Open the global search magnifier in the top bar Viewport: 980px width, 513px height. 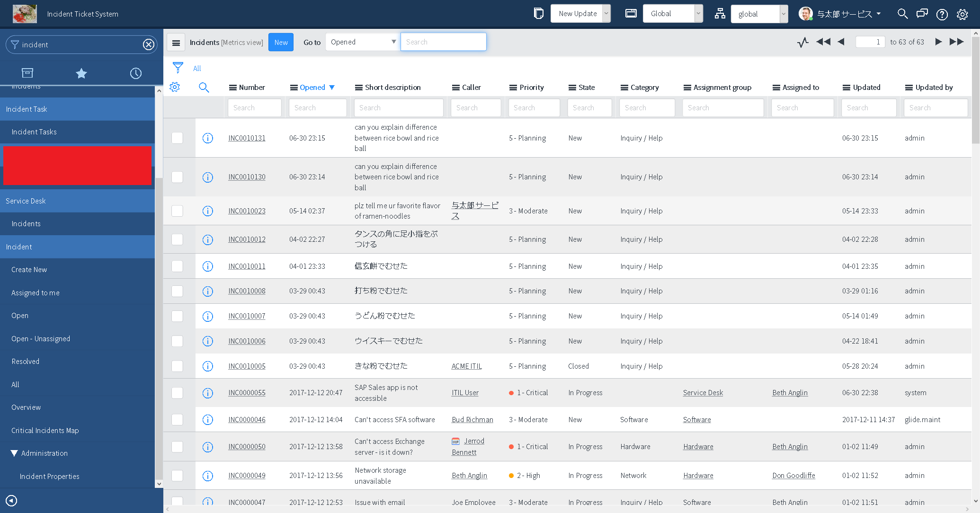click(x=902, y=14)
